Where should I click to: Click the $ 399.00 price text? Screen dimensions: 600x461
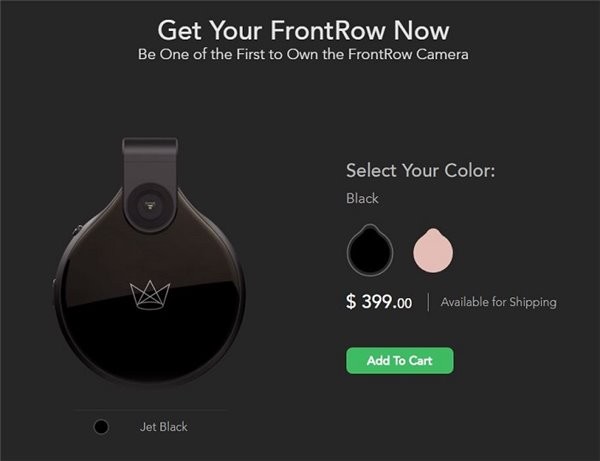click(379, 302)
